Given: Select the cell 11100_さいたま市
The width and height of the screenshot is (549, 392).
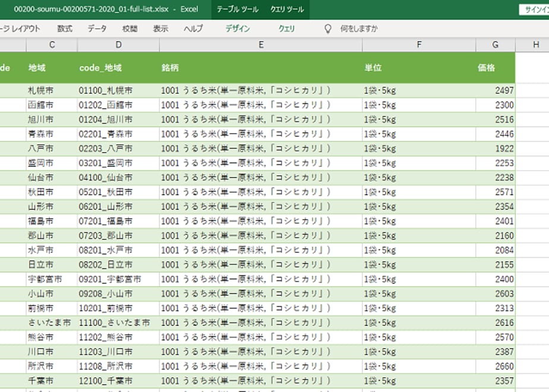Looking at the screenshot, I should pos(118,323).
